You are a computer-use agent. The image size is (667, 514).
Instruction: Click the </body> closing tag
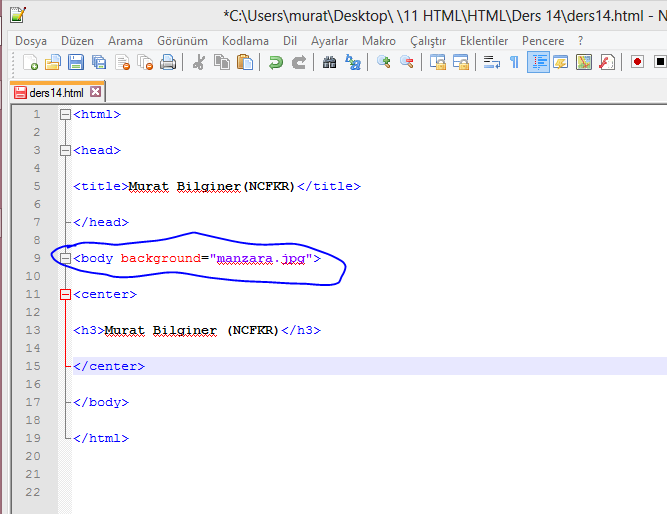point(101,402)
